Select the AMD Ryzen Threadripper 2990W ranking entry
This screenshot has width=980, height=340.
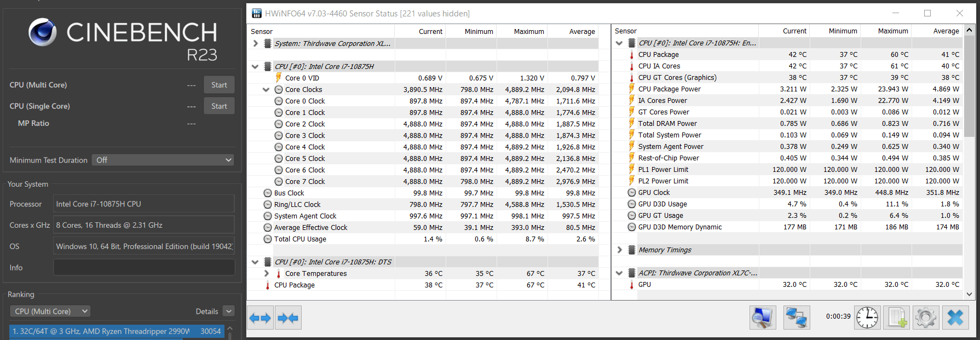tap(117, 331)
